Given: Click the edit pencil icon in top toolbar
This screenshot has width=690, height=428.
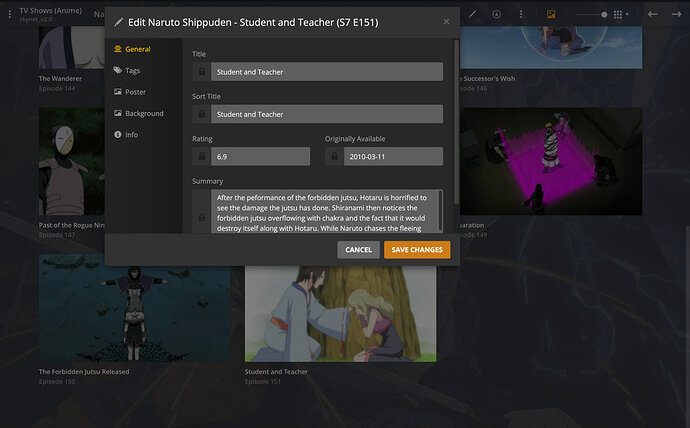Looking at the screenshot, I should tap(472, 14).
